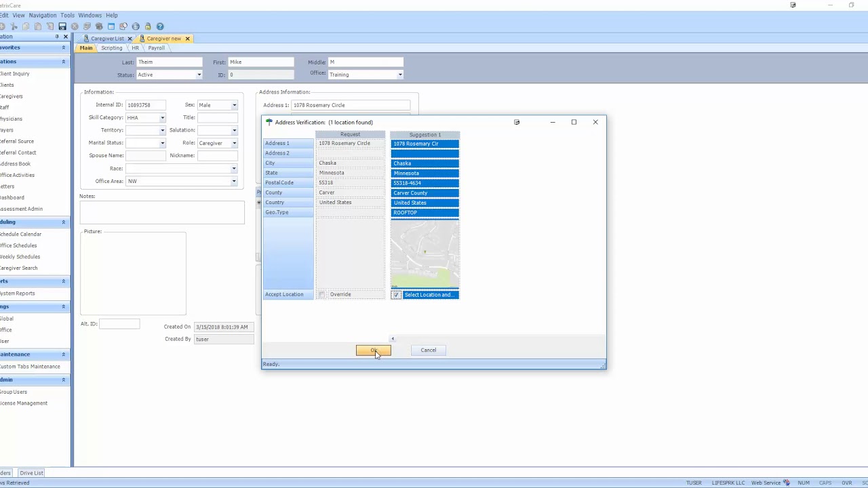Select the suggested postal code 55318-4634

click(x=425, y=183)
